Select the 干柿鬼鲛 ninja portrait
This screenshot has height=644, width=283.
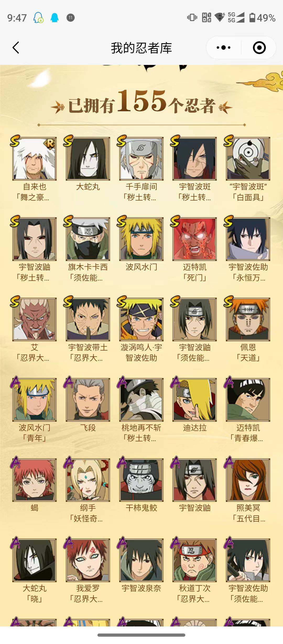click(141, 480)
